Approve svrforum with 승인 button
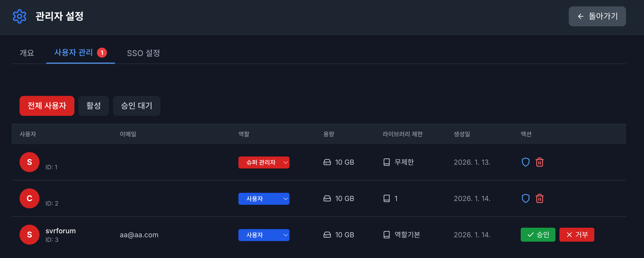 tap(538, 235)
